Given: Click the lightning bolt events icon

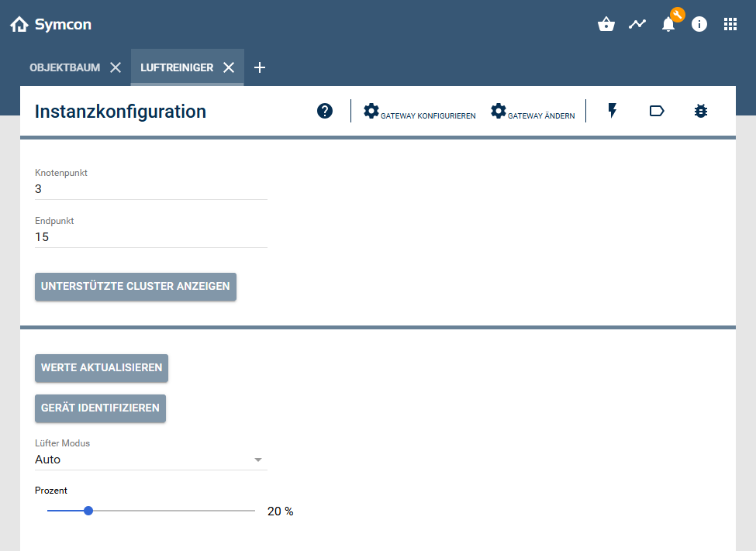Looking at the screenshot, I should click(x=613, y=111).
